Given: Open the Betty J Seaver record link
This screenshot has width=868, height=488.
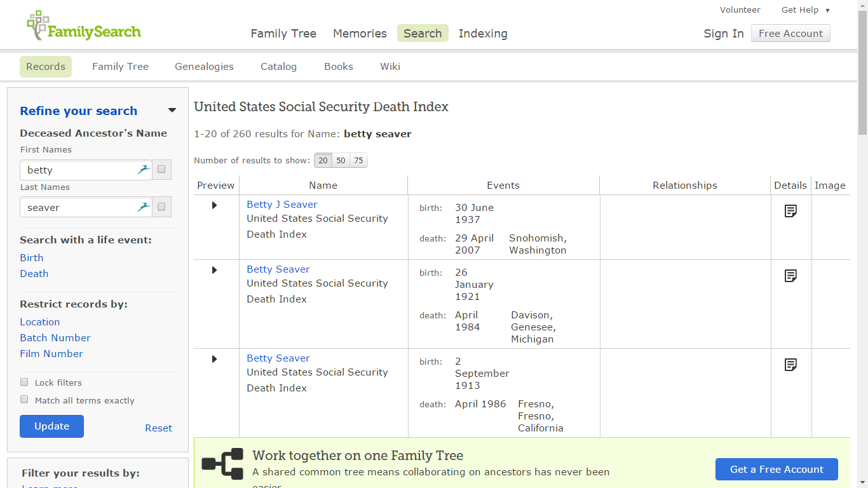Looking at the screenshot, I should pyautogui.click(x=281, y=204).
